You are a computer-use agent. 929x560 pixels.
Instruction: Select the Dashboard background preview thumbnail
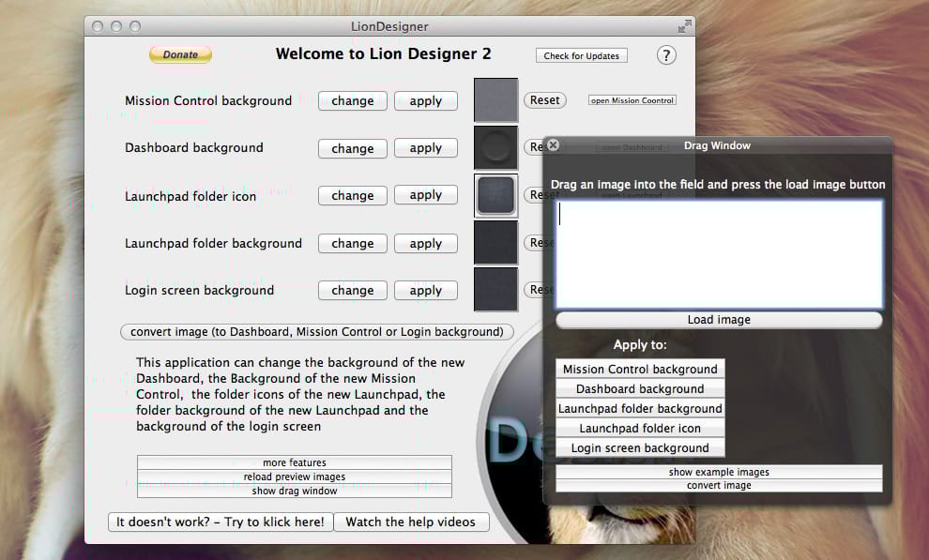click(x=495, y=147)
